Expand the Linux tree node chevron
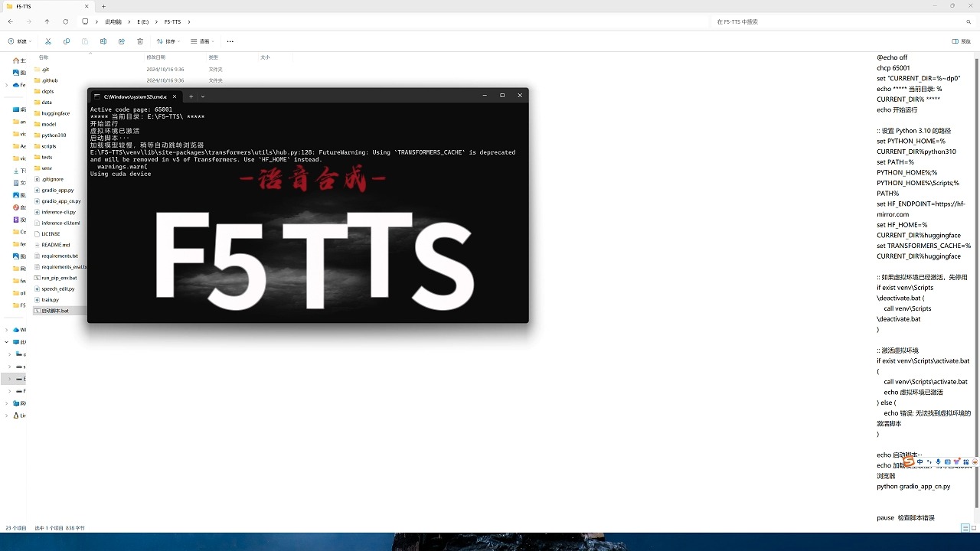This screenshot has height=551, width=980. pyautogui.click(x=7, y=416)
